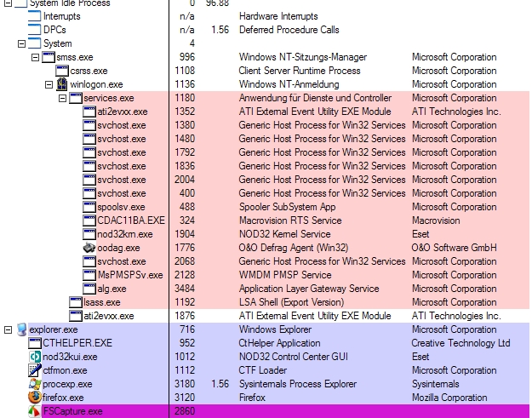The height and width of the screenshot is (418, 532).
Task: Click the CTHELPER.EXE window icon
Action: tap(35, 343)
